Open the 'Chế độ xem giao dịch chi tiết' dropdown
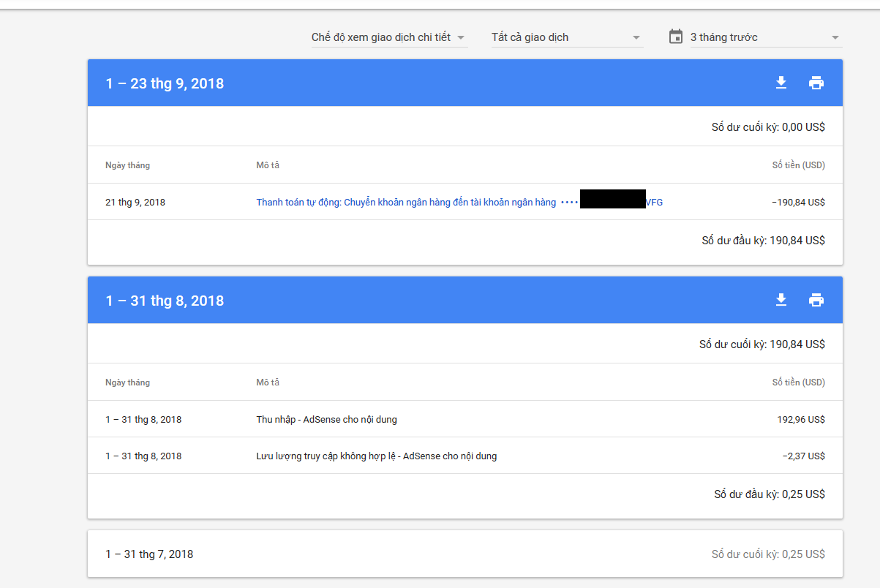The width and height of the screenshot is (880, 588). coord(389,37)
